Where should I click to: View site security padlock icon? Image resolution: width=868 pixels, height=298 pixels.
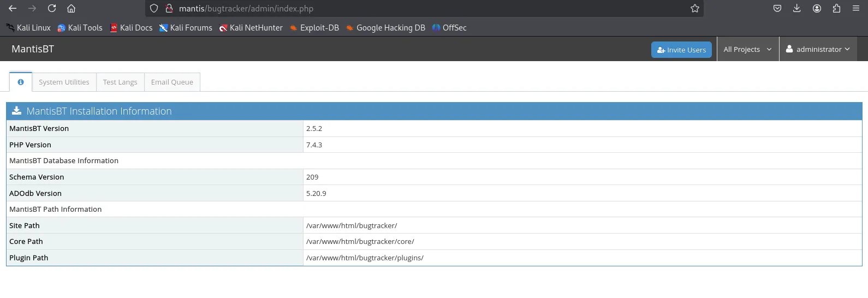(x=169, y=8)
